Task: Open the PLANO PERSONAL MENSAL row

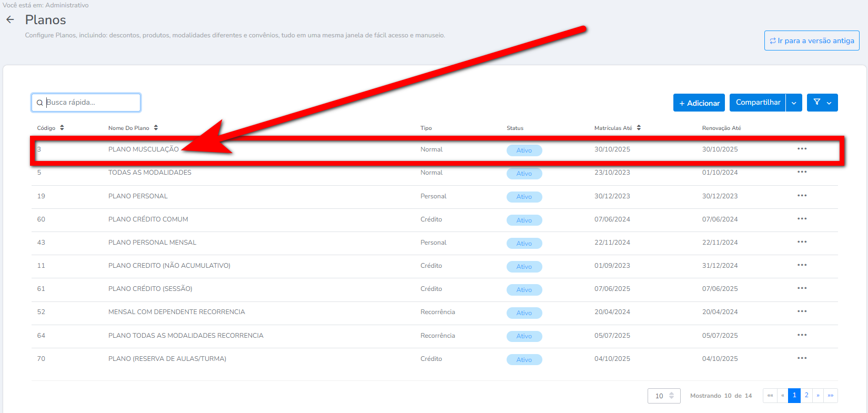Action: 152,243
